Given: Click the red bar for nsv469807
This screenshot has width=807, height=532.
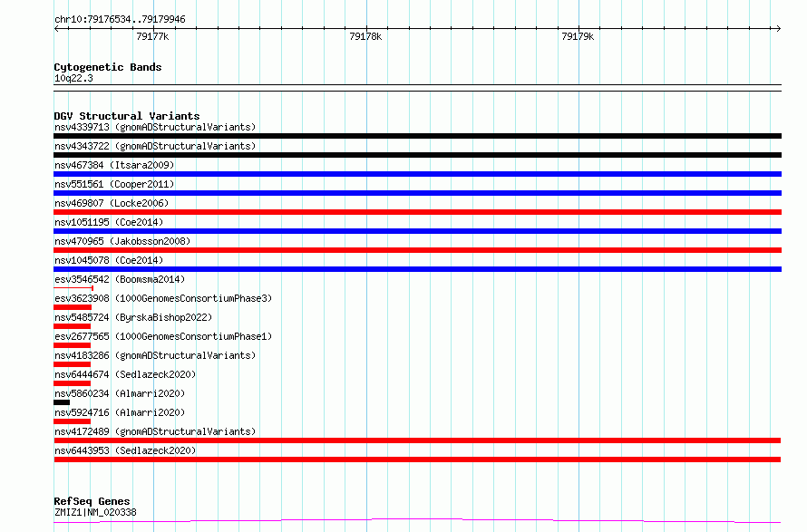Looking at the screenshot, I should pyautogui.click(x=417, y=212).
